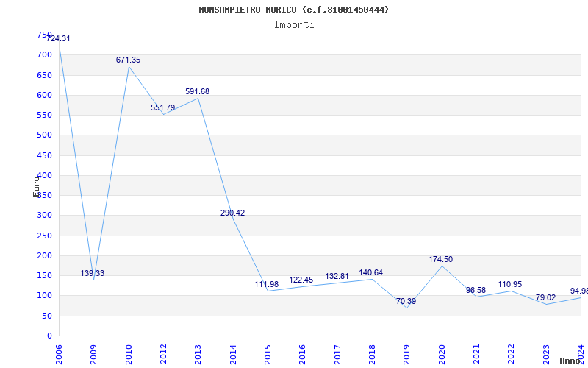The image size is (588, 368).
Task: Click the 300 y-axis tick label
Action: (44, 216)
